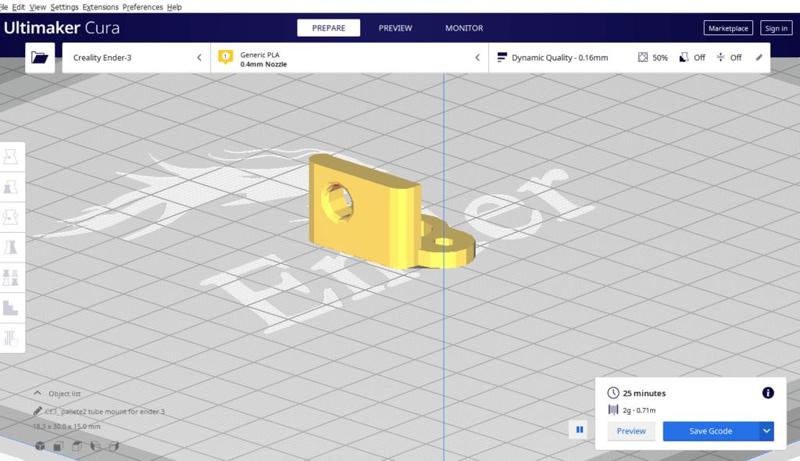This screenshot has width=800, height=461.
Task: Open file with the folder icon
Action: click(x=40, y=57)
